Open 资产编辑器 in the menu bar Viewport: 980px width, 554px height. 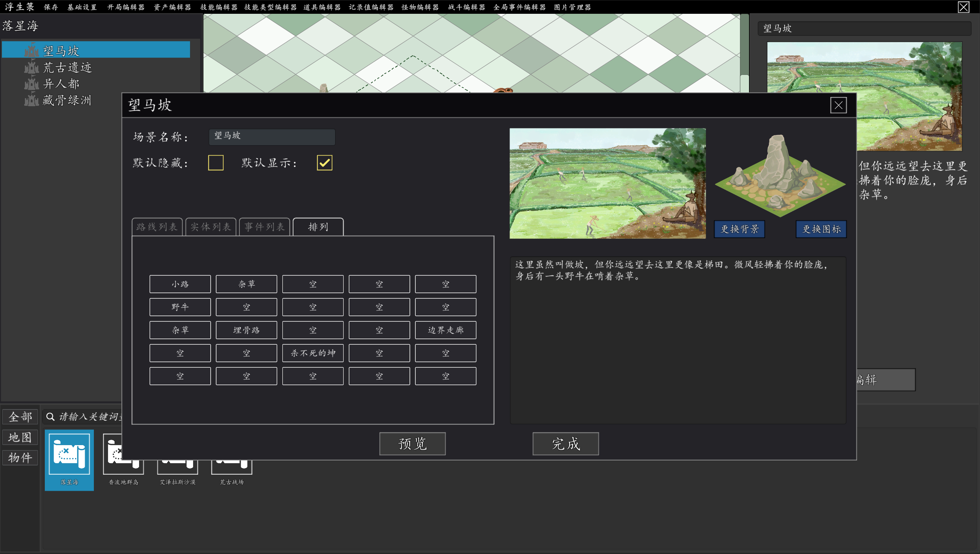point(172,7)
